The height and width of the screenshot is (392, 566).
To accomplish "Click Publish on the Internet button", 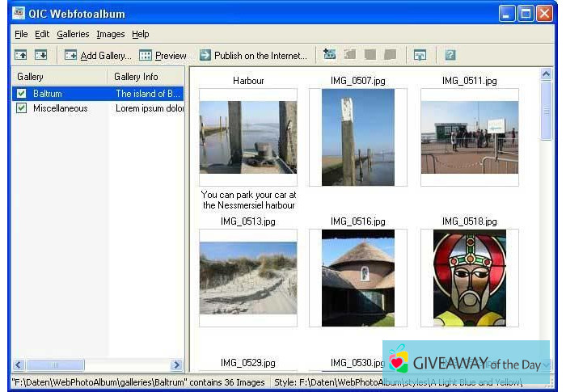I will click(x=253, y=55).
